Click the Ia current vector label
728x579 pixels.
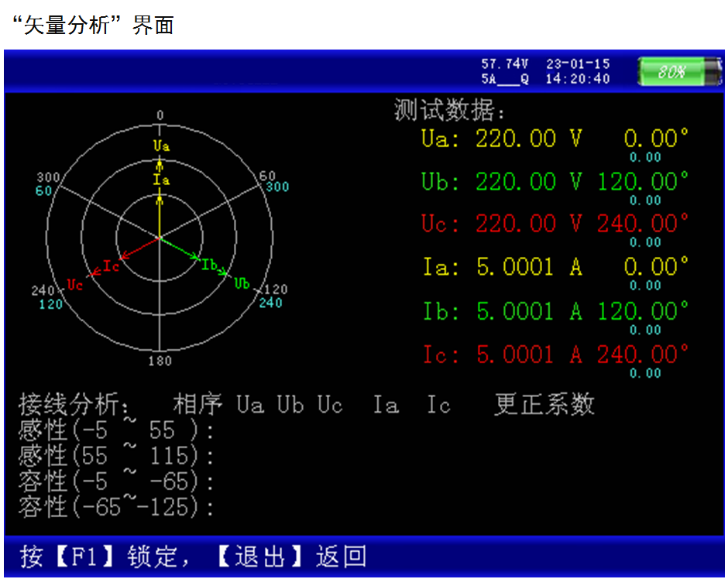click(161, 180)
